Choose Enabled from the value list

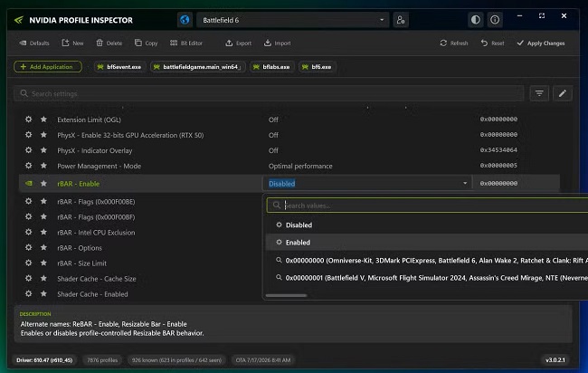pos(427,243)
